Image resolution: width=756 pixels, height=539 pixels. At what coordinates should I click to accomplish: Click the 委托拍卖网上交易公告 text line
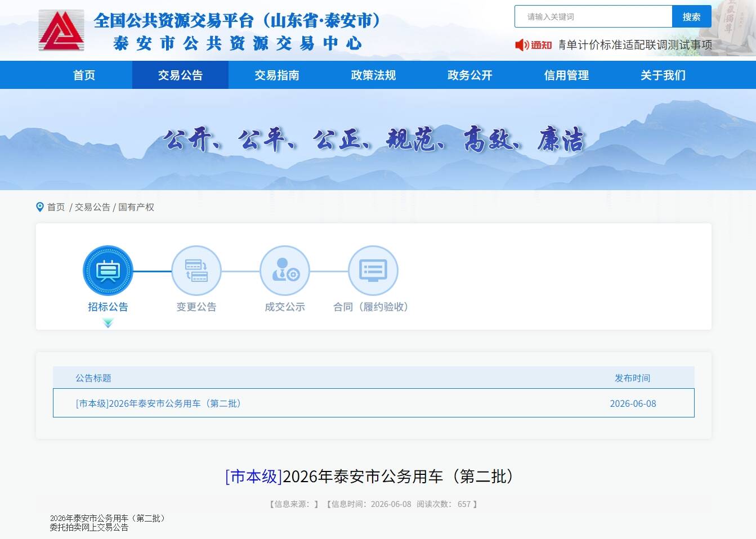coord(89,528)
